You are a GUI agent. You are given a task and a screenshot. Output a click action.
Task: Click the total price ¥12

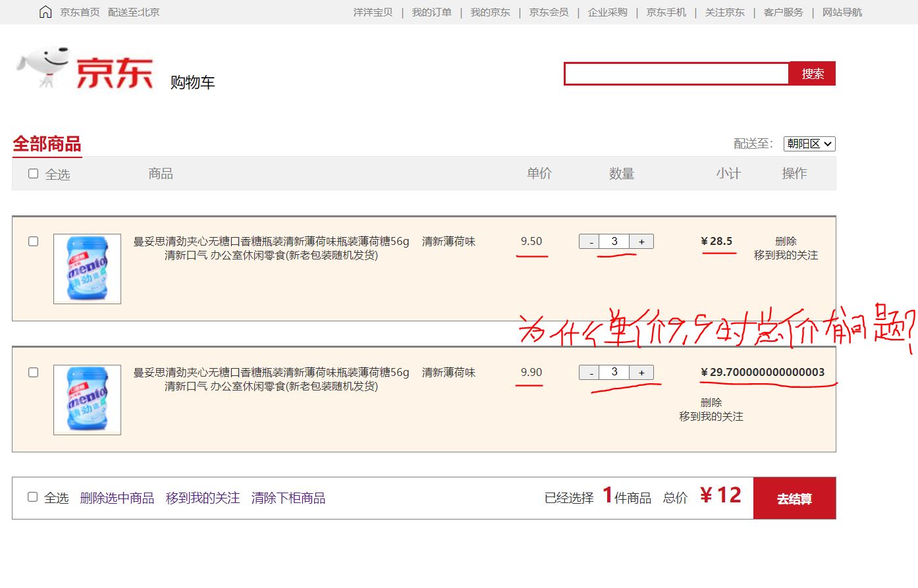click(720, 495)
